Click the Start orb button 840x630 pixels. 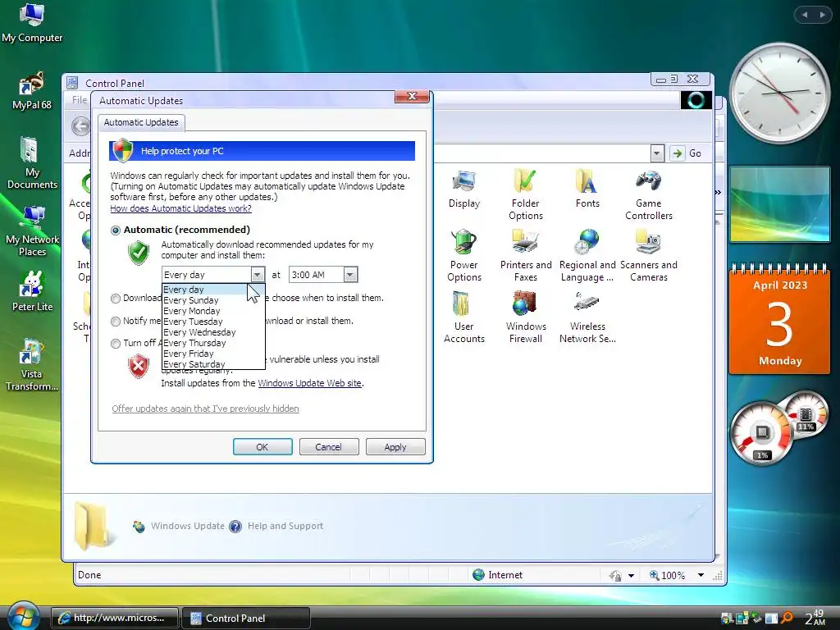[x=22, y=615]
